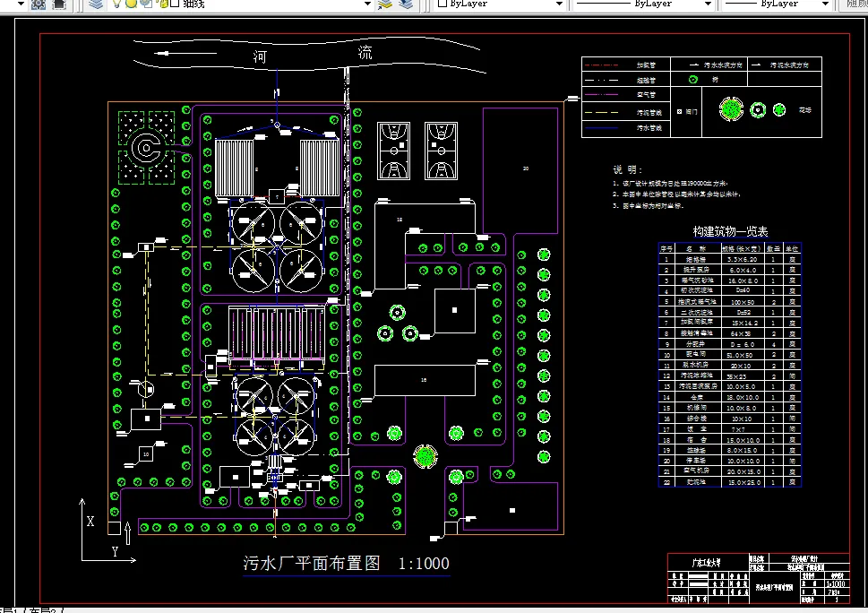Screen dimensions: 868x613
Task: Click note line 1 about design scale
Action: pos(670,184)
